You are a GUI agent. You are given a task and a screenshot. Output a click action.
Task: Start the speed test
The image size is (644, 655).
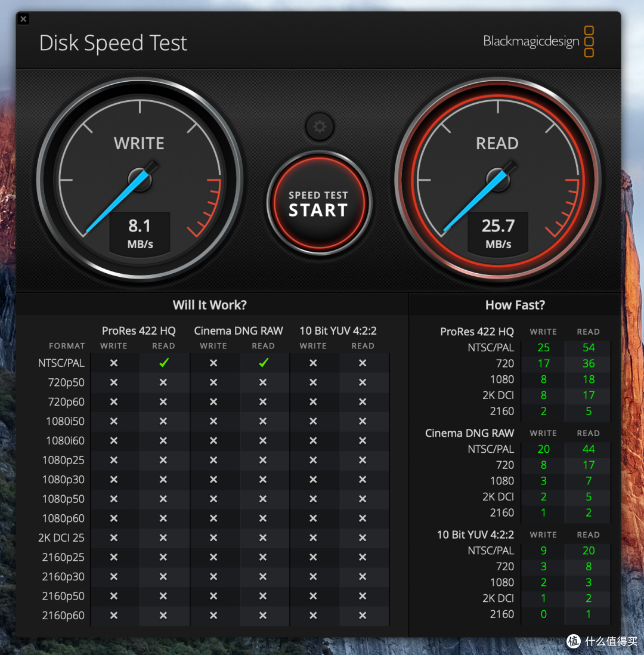[x=319, y=203]
